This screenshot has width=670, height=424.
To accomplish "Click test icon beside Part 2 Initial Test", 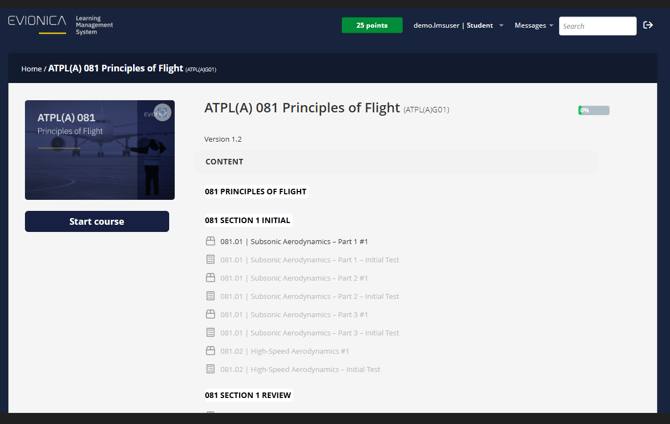I will [x=210, y=296].
